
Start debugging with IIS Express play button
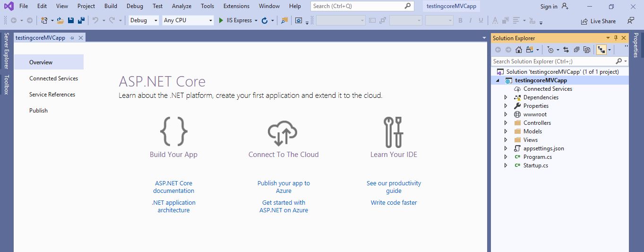(x=221, y=20)
